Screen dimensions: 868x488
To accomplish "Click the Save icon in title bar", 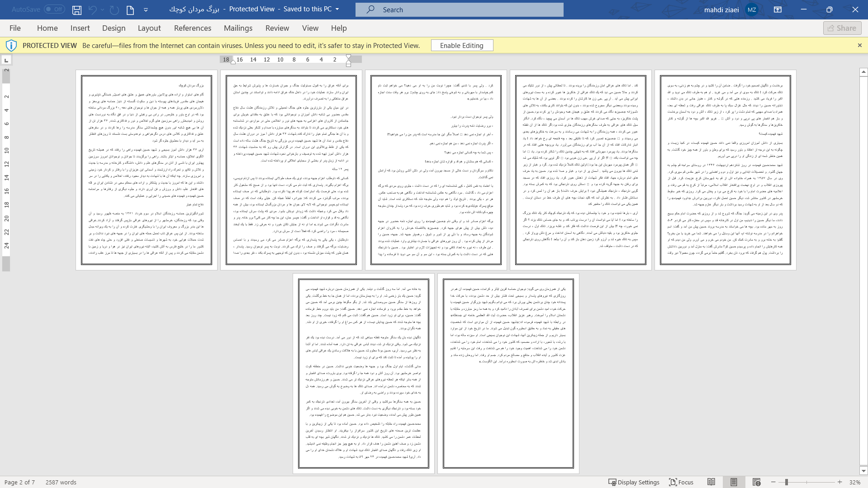I will [77, 9].
